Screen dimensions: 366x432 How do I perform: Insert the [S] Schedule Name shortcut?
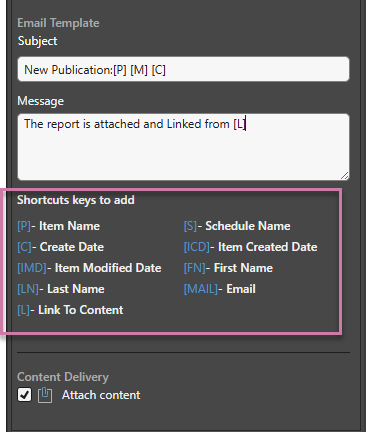[237, 226]
